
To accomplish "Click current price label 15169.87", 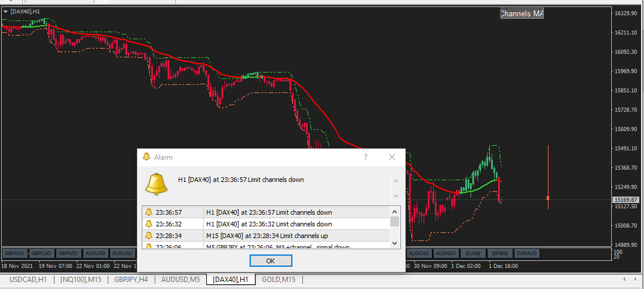I will click(625, 199).
